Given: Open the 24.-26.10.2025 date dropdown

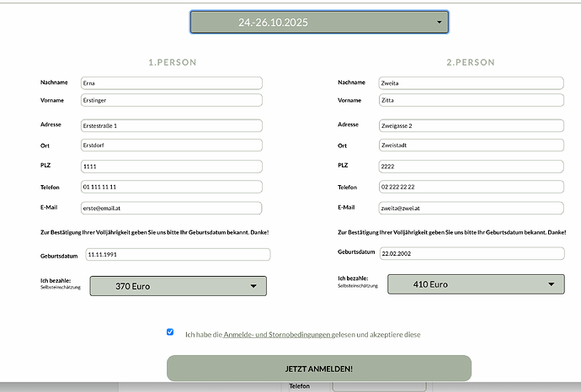Looking at the screenshot, I should point(319,23).
